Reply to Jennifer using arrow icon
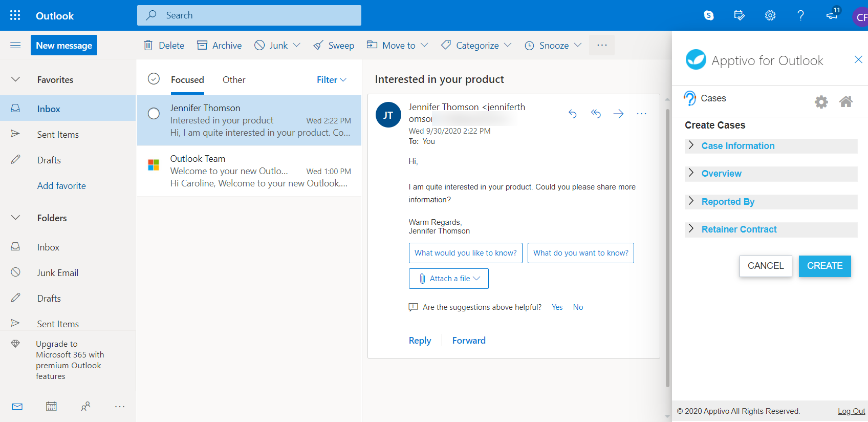This screenshot has width=868, height=422. 573,114
